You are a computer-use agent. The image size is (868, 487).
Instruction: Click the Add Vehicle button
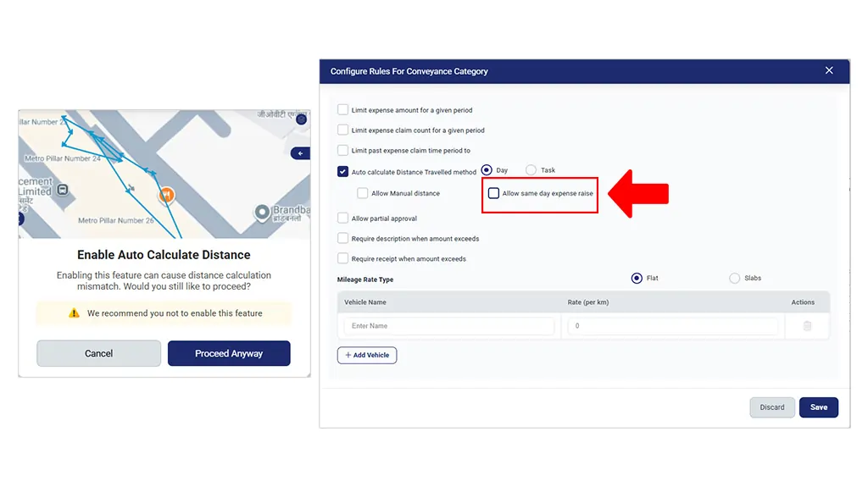coord(367,355)
